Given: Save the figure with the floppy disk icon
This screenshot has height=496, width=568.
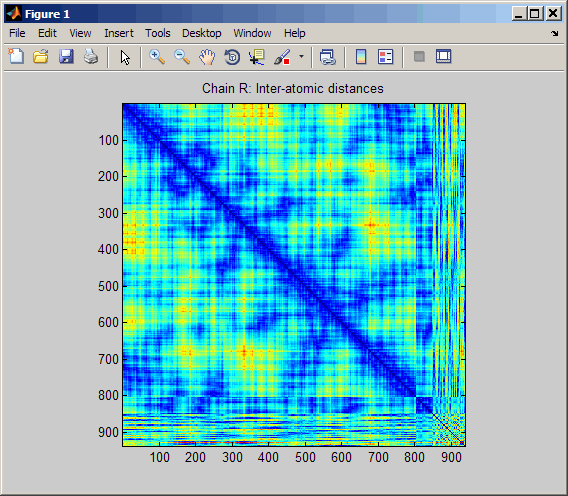Looking at the screenshot, I should (66, 57).
